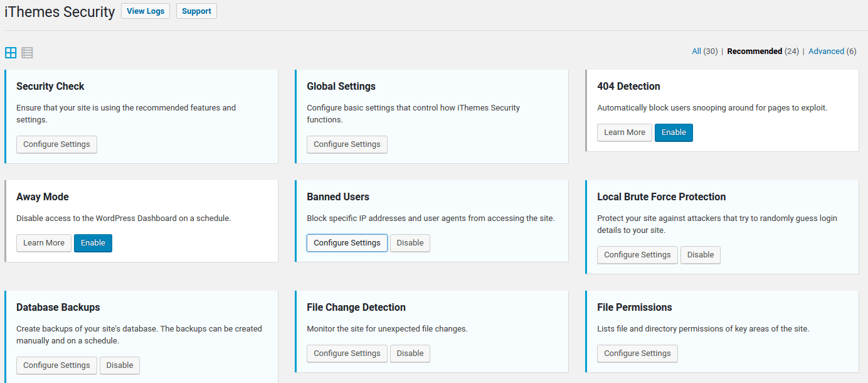Configure Settings for File Change Detection
Image resolution: width=868 pixels, height=383 pixels.
[347, 353]
